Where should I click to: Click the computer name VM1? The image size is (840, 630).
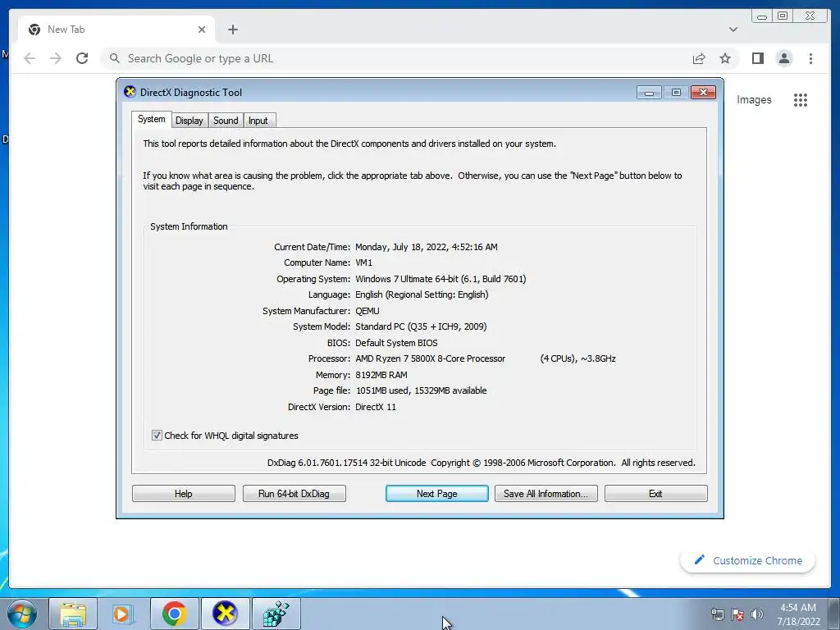[x=363, y=262]
